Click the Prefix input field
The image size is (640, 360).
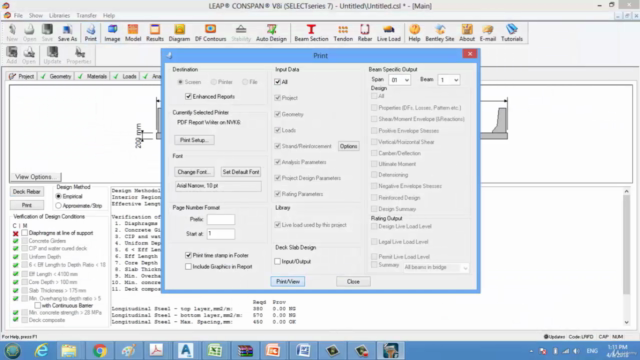221,220
